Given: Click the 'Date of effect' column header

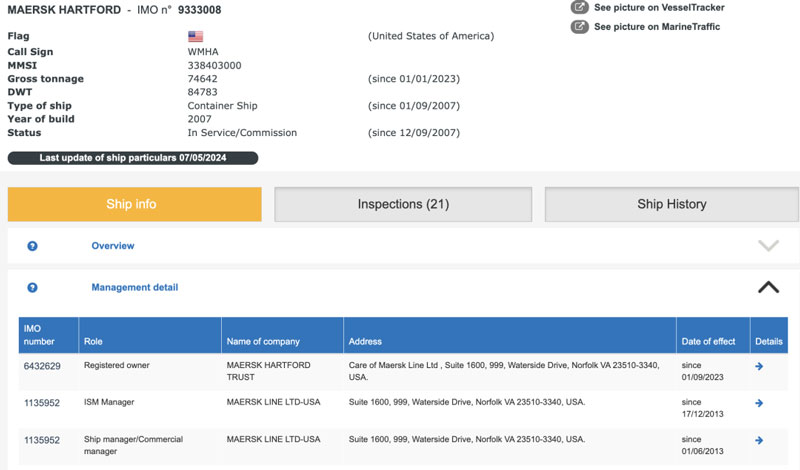Looking at the screenshot, I should point(713,335).
